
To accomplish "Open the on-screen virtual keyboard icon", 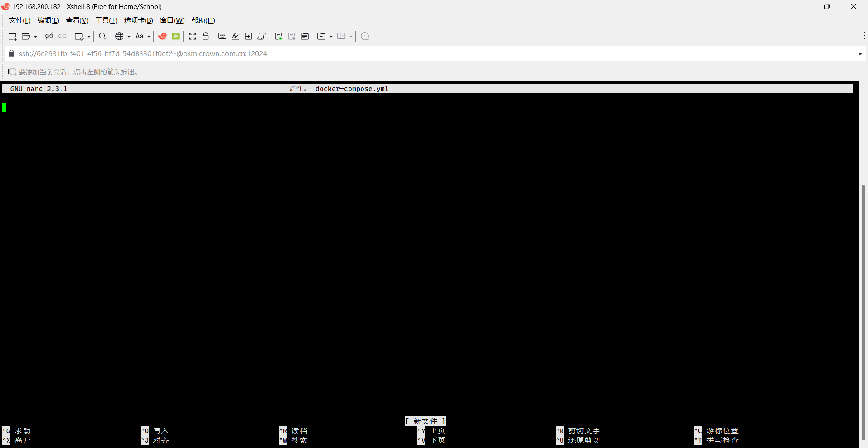I will click(x=222, y=36).
